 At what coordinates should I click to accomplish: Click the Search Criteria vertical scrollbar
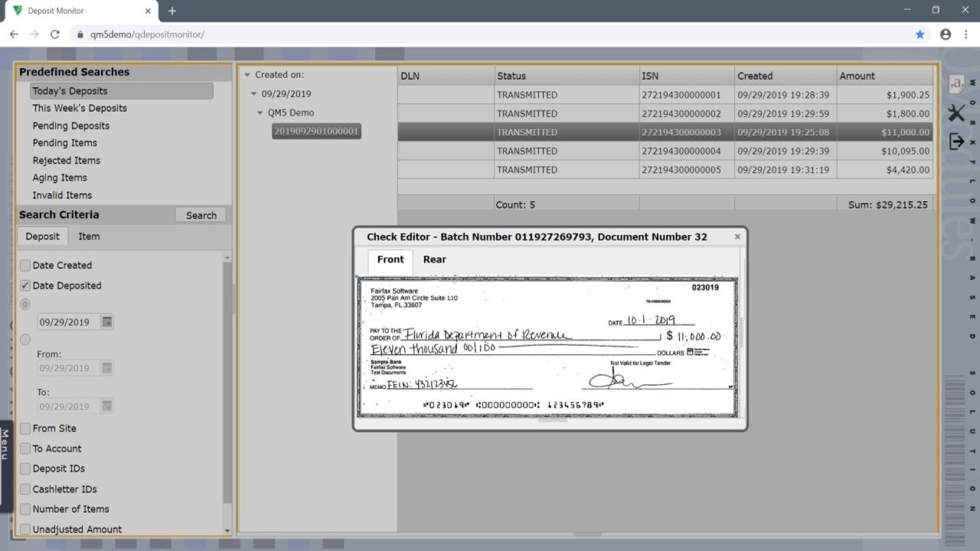227,383
